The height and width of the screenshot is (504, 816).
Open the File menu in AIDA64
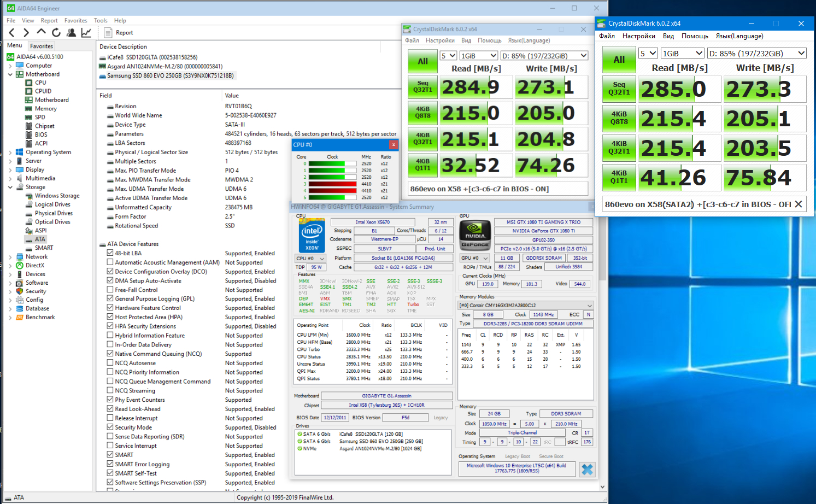[x=11, y=21]
